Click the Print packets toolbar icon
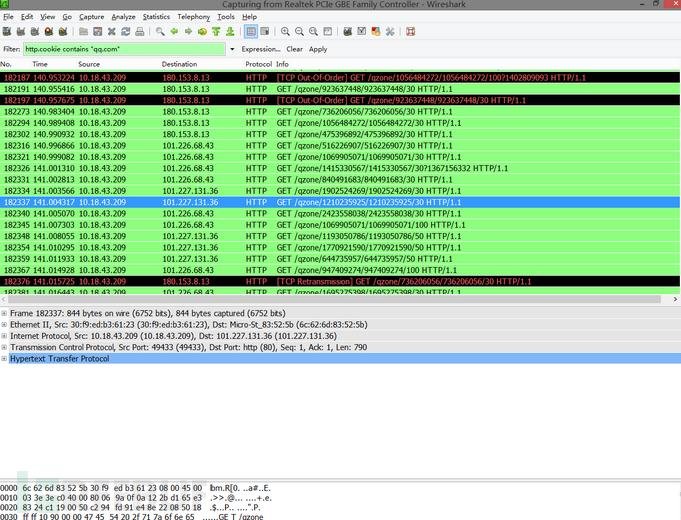681x520 pixels. tap(142, 32)
